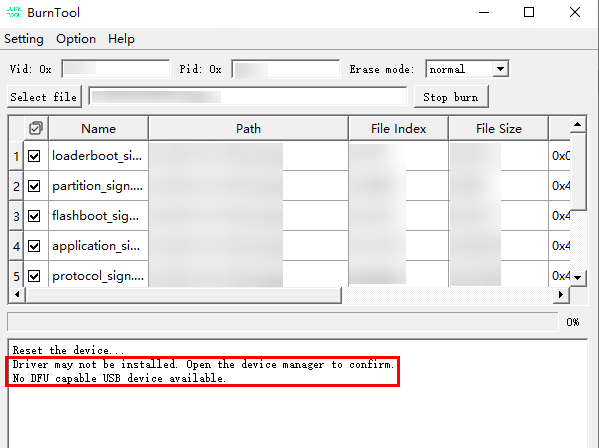Toggle the select-all checkbox icon in table header
599x448 pixels.
point(36,128)
